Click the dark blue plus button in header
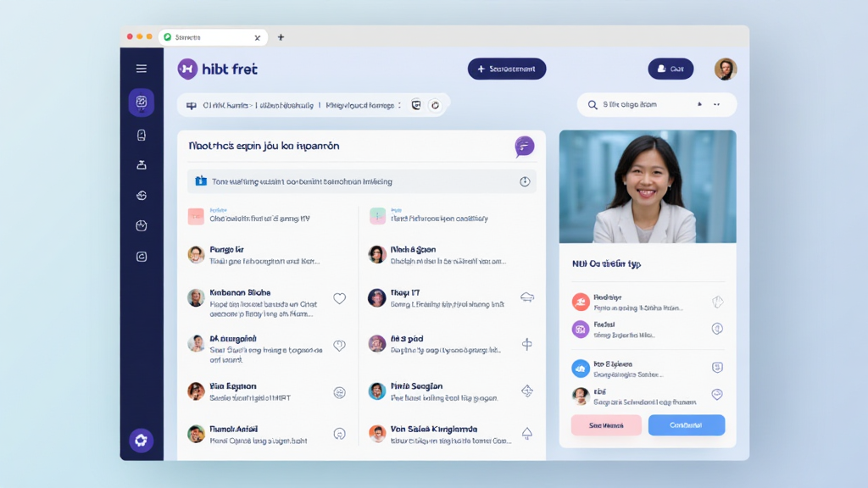Image resolution: width=868 pixels, height=488 pixels. pyautogui.click(x=506, y=69)
